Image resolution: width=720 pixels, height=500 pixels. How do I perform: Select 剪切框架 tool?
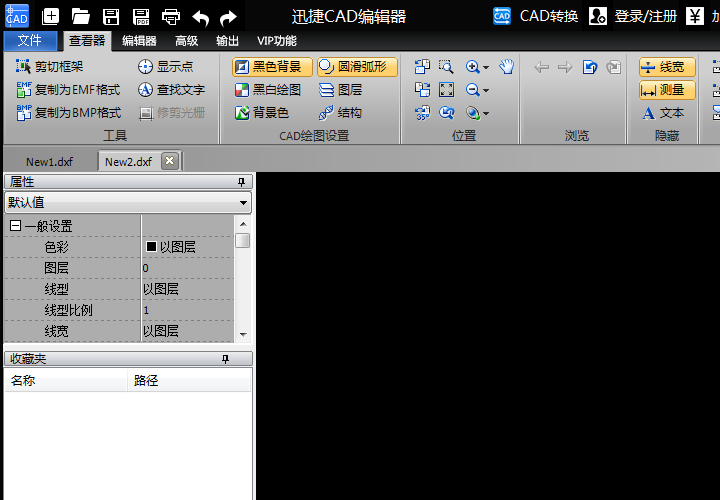[50, 67]
